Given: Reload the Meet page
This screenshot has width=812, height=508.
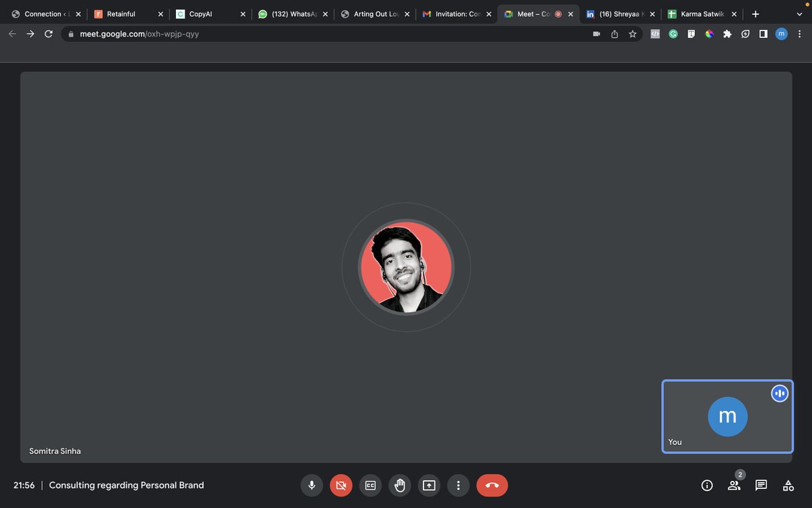Looking at the screenshot, I should pyautogui.click(x=49, y=34).
